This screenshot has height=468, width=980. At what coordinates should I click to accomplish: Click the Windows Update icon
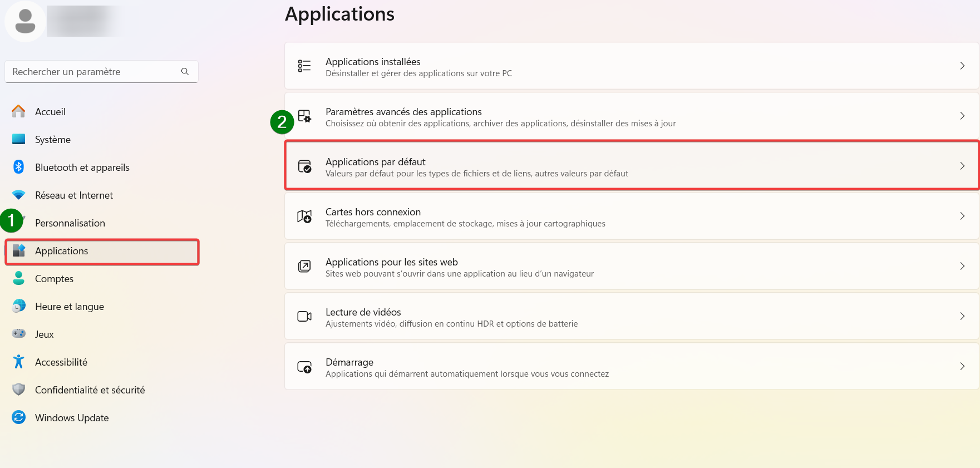[18, 417]
